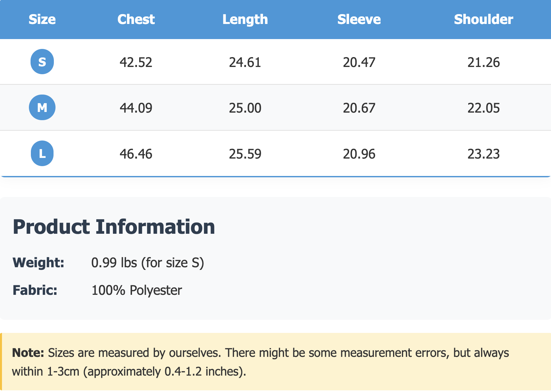Click the 100% Polyester fabric text
Image resolution: width=551 pixels, height=392 pixels.
pos(136,290)
